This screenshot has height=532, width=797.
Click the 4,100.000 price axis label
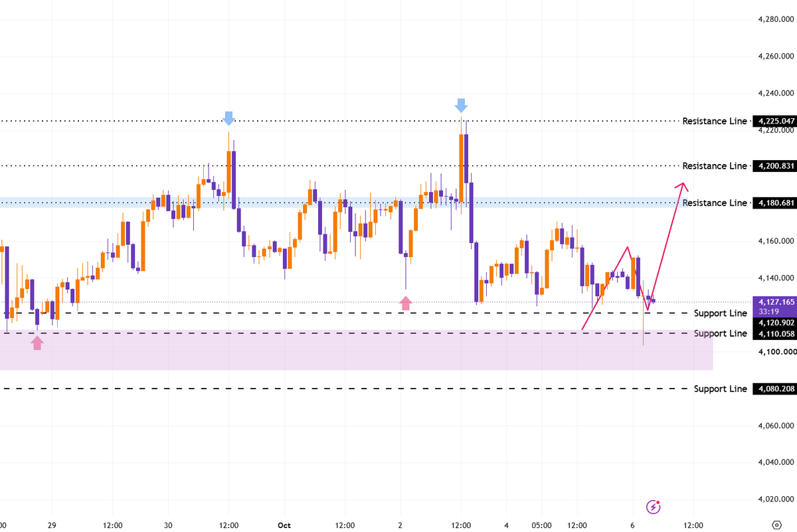point(776,351)
